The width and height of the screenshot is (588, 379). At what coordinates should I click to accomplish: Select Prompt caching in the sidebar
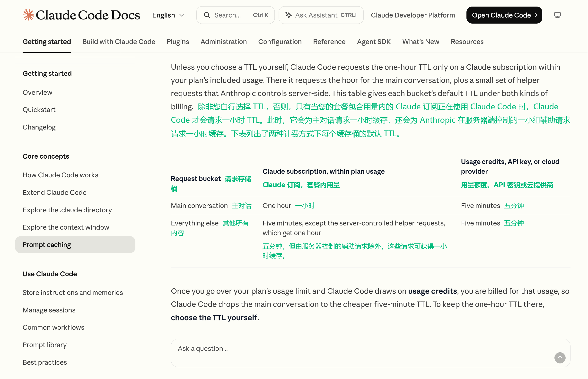pos(75,245)
